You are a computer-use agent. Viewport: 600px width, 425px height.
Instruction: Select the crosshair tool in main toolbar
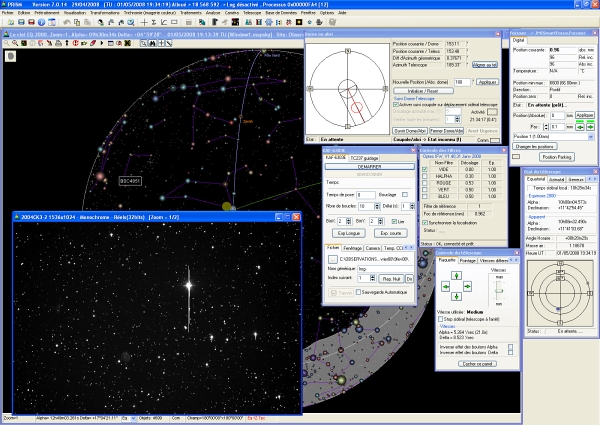144,22
